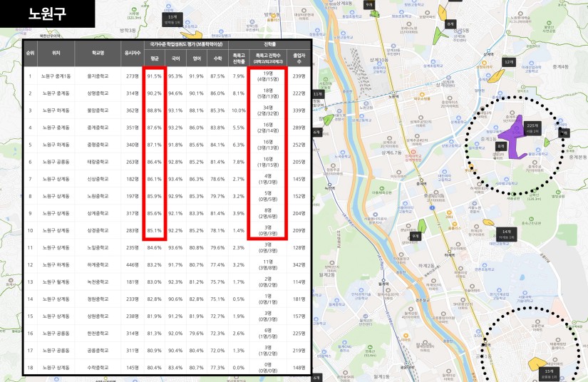Click the 19명 (4명/15명) cell

268,76
